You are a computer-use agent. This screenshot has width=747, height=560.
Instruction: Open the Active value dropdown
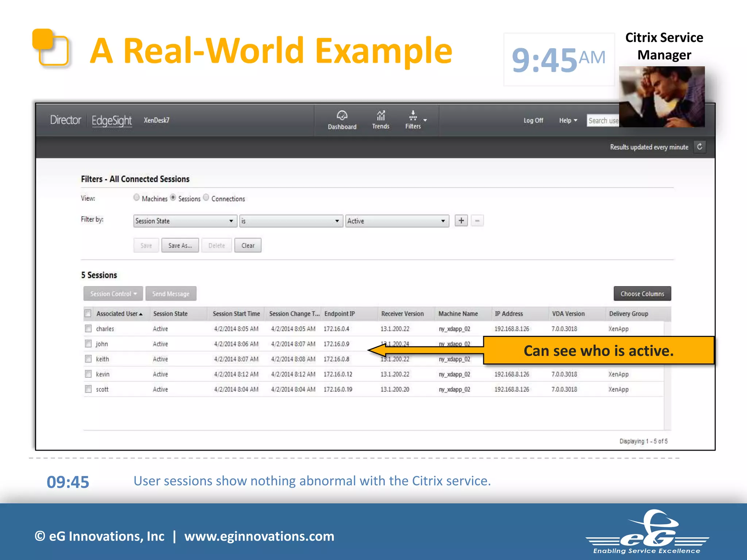pos(397,221)
